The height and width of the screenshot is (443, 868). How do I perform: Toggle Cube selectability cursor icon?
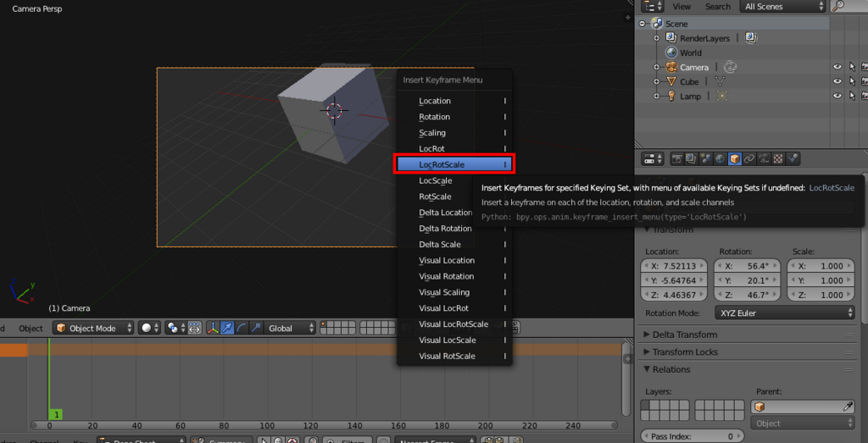(x=852, y=81)
